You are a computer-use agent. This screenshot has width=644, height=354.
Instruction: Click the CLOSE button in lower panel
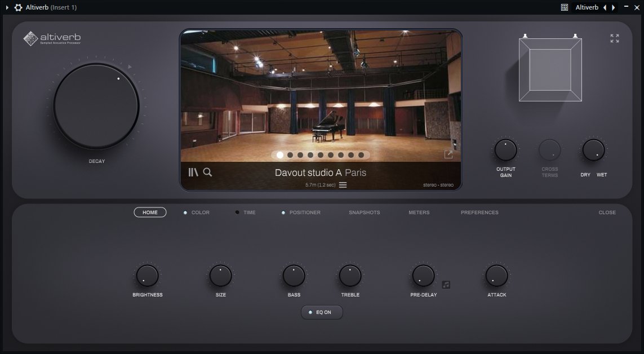pos(607,213)
